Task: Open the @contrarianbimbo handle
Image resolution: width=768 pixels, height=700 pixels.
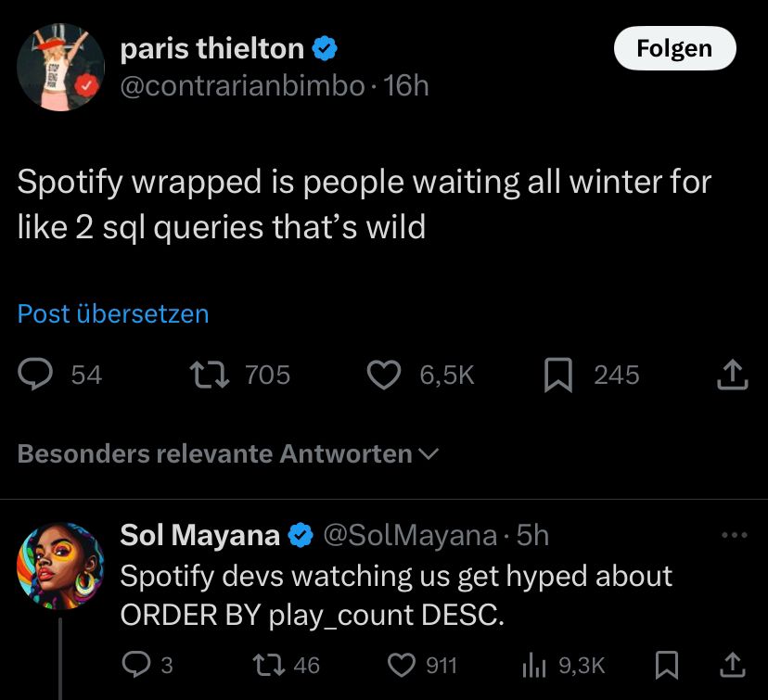Action: (242, 86)
